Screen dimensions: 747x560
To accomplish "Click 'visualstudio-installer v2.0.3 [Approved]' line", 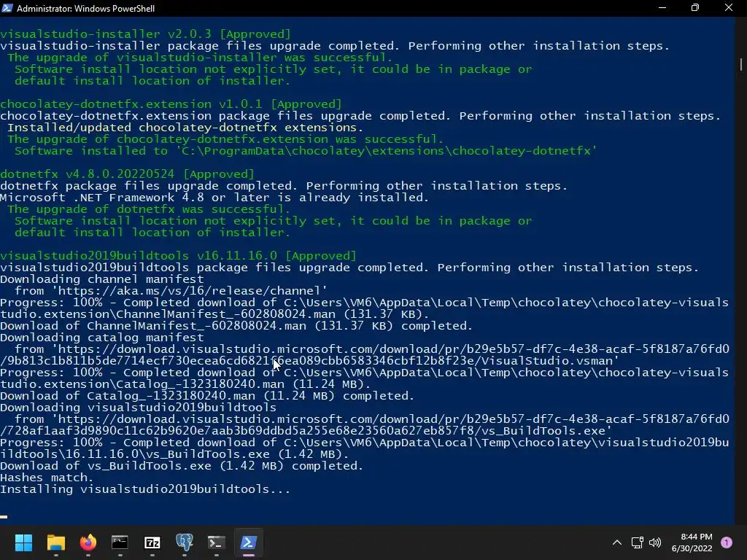I will click(x=145, y=34).
